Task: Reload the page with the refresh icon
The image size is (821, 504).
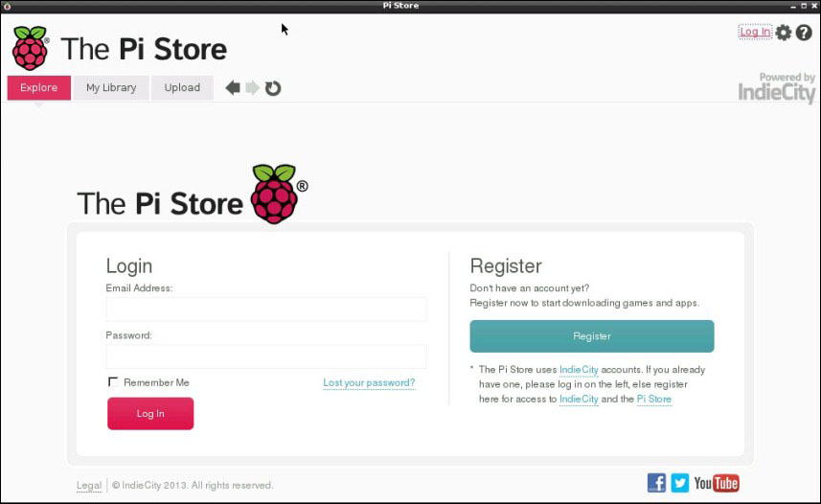Action: [273, 88]
